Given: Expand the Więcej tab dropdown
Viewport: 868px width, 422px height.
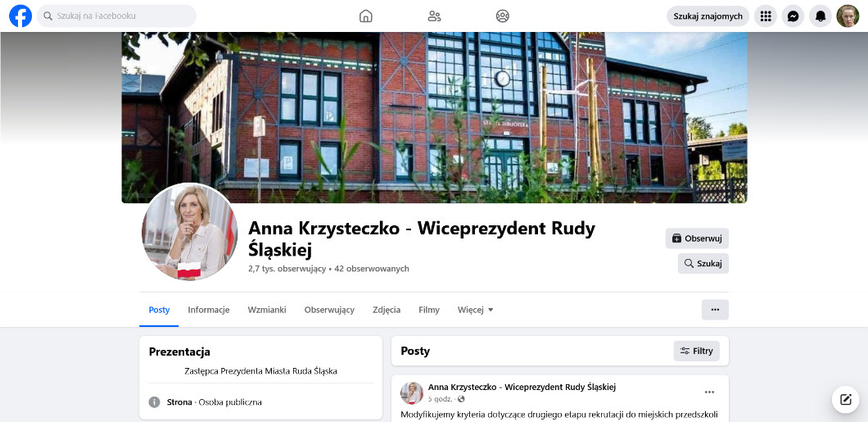Looking at the screenshot, I should (475, 310).
